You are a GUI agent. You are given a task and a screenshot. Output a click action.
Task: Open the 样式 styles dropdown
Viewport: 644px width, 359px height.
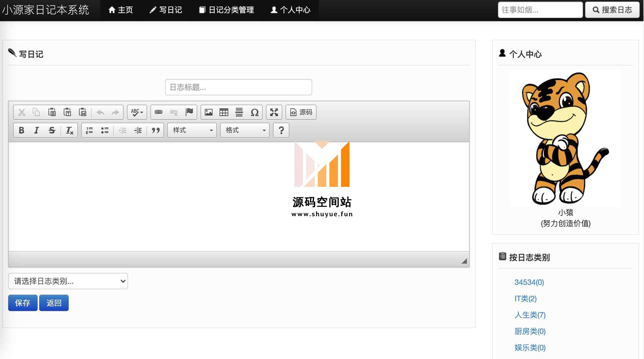click(192, 130)
